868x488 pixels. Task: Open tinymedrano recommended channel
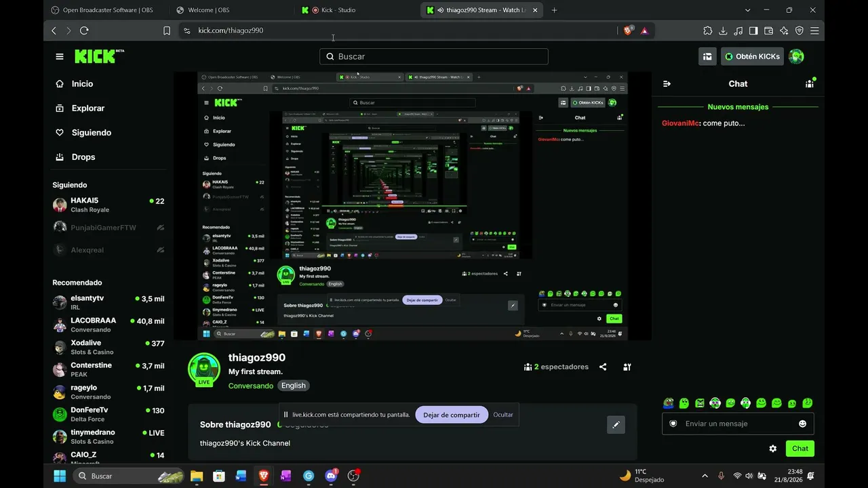tap(108, 436)
